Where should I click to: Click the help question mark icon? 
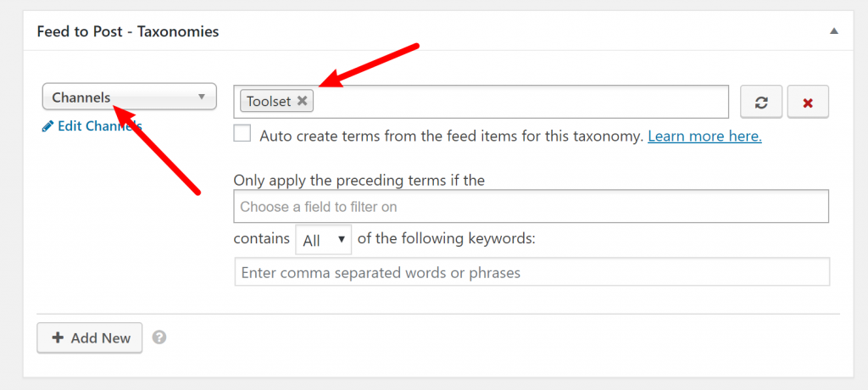pyautogui.click(x=159, y=337)
